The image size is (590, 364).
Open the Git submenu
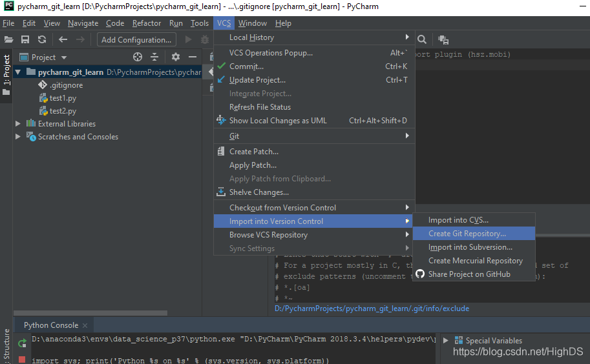coord(314,136)
